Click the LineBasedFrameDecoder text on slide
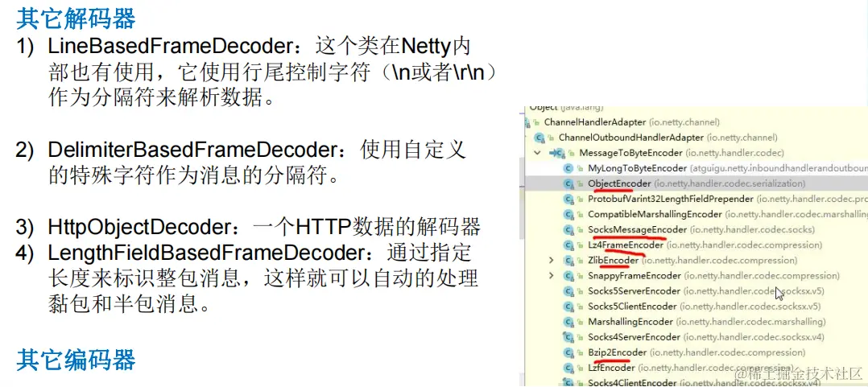The image size is (868, 387). pos(172,47)
